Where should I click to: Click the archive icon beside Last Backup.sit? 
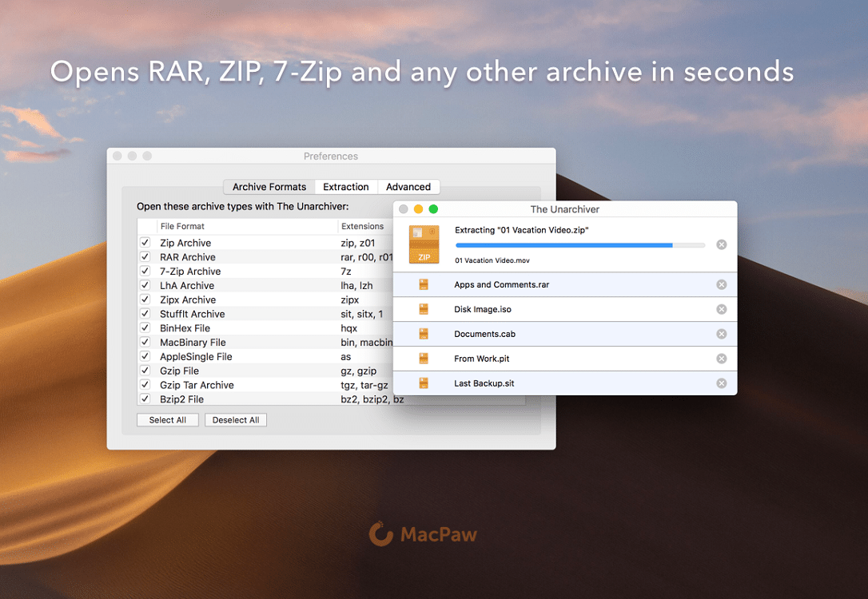tap(423, 383)
